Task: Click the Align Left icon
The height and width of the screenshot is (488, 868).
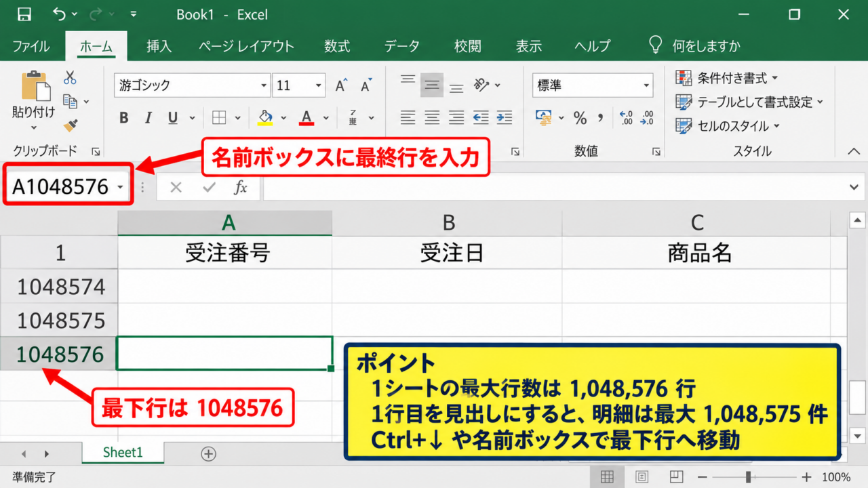Action: (x=408, y=117)
